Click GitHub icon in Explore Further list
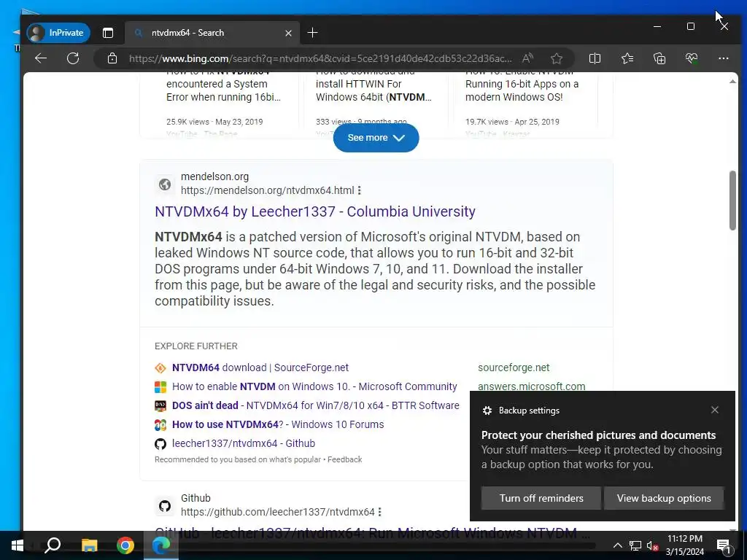This screenshot has width=747, height=560. pos(160,444)
